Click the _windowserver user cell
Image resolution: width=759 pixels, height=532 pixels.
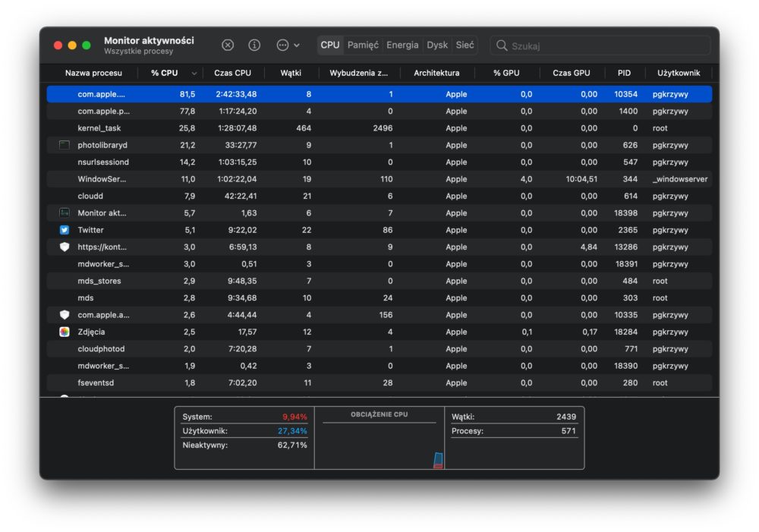coord(679,178)
